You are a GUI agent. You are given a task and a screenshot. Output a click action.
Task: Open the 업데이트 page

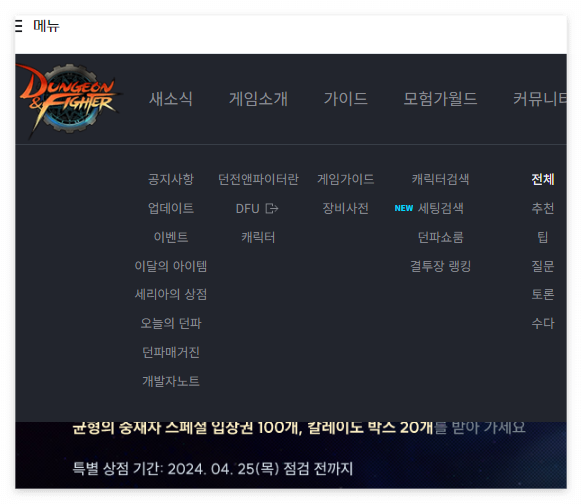pos(171,208)
